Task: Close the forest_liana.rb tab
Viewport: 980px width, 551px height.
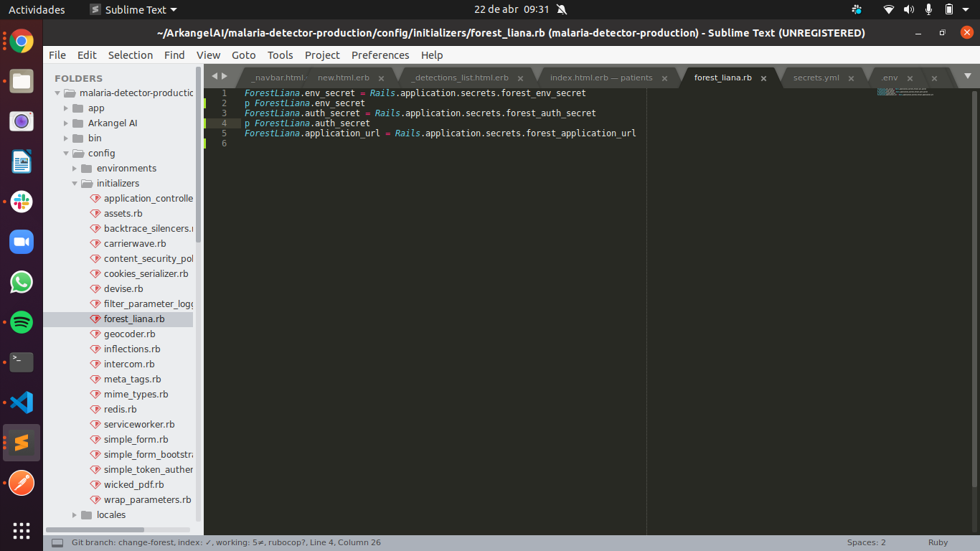Action: click(763, 78)
